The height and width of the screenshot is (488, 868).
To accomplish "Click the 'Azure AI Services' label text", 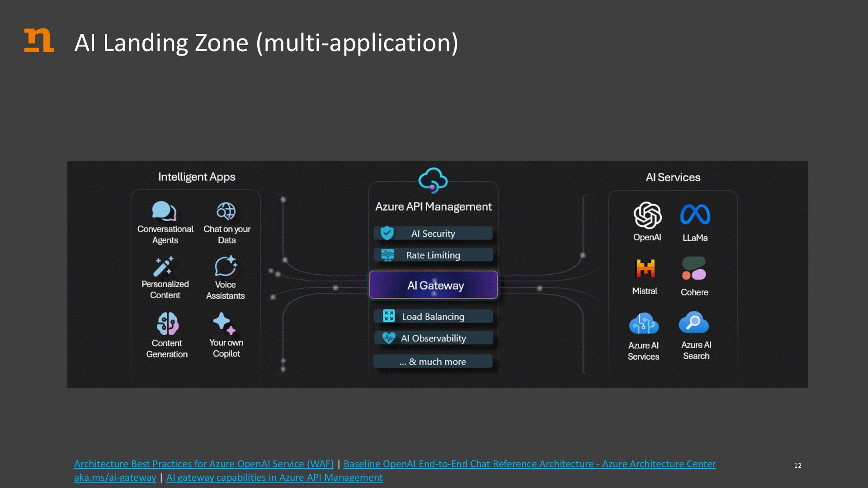I will (x=644, y=351).
